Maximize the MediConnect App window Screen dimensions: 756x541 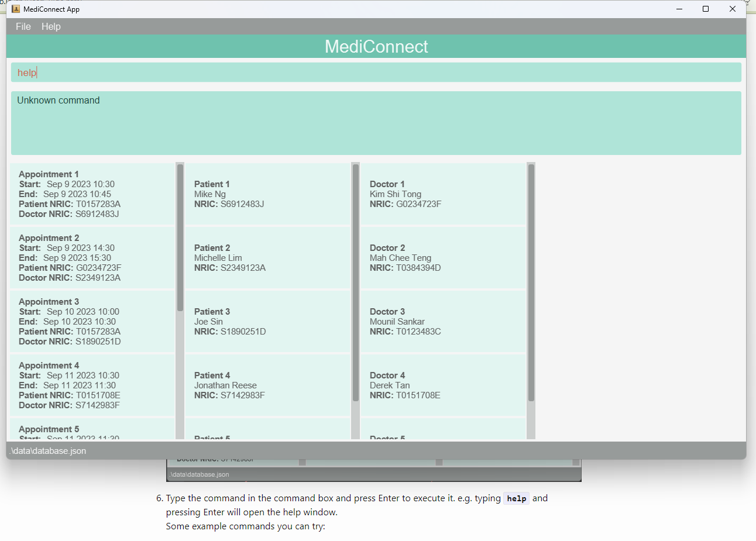click(706, 9)
